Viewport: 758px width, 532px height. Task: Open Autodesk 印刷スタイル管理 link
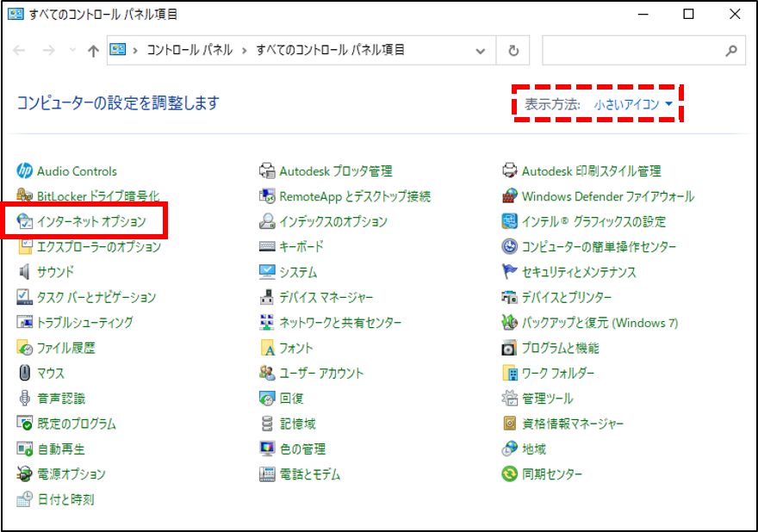click(591, 171)
